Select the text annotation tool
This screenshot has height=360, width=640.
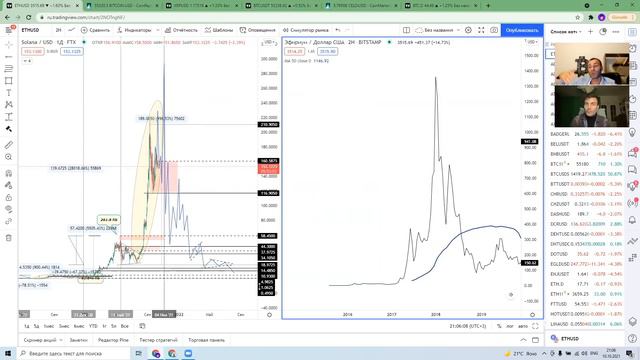click(9, 93)
